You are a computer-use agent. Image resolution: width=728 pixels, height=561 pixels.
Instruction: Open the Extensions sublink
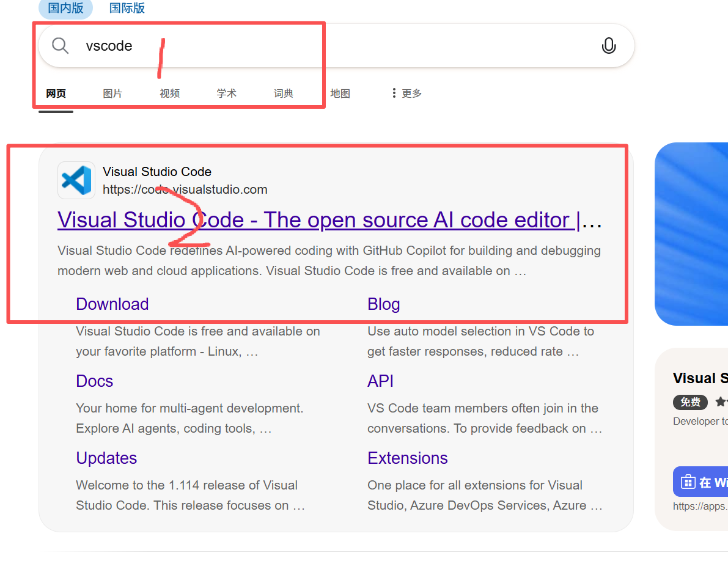(x=408, y=458)
